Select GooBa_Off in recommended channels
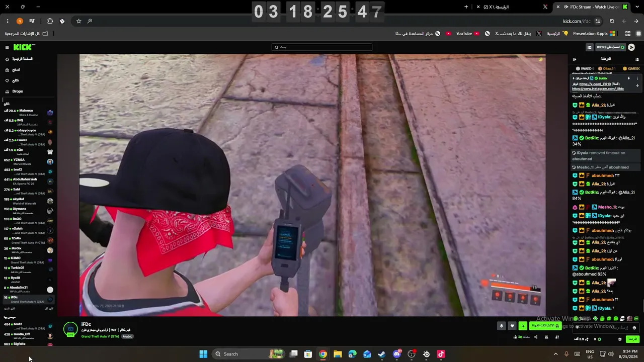This screenshot has width=644, height=362. coord(29,336)
